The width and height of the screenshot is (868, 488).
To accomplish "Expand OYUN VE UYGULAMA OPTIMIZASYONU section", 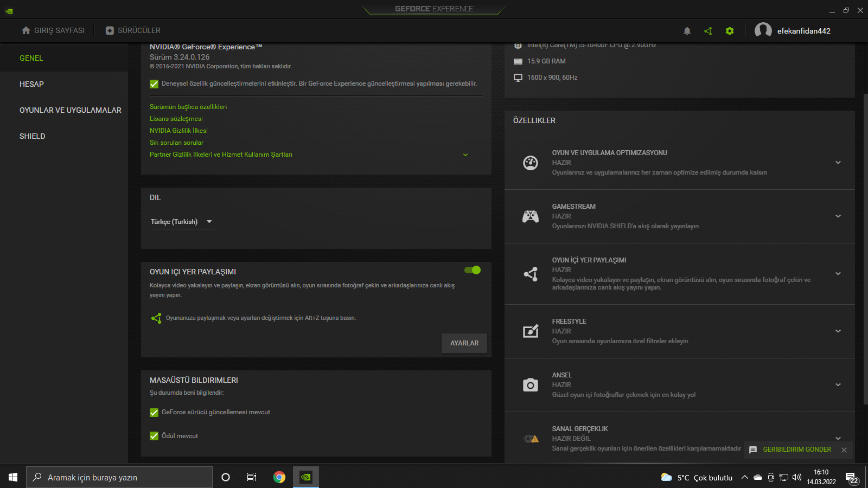I will pyautogui.click(x=838, y=163).
